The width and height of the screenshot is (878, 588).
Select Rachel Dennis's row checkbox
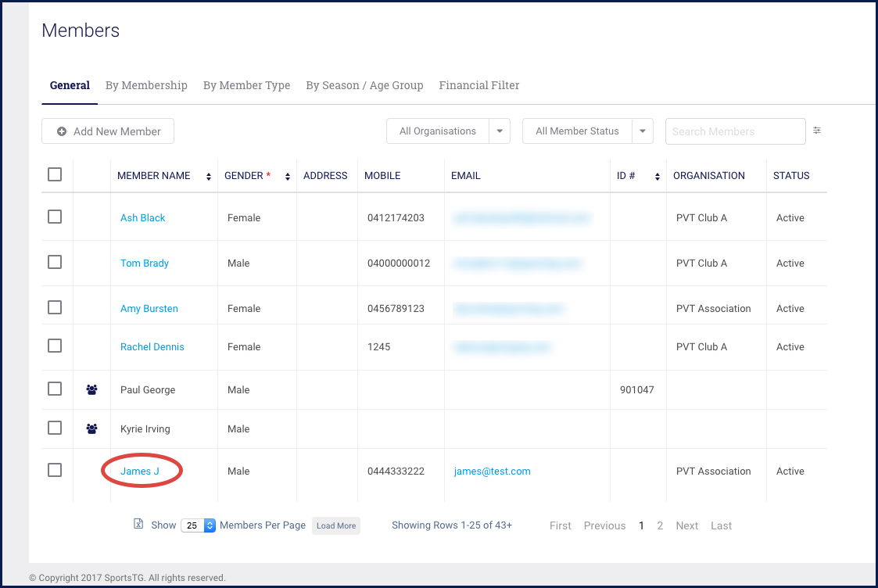click(55, 346)
